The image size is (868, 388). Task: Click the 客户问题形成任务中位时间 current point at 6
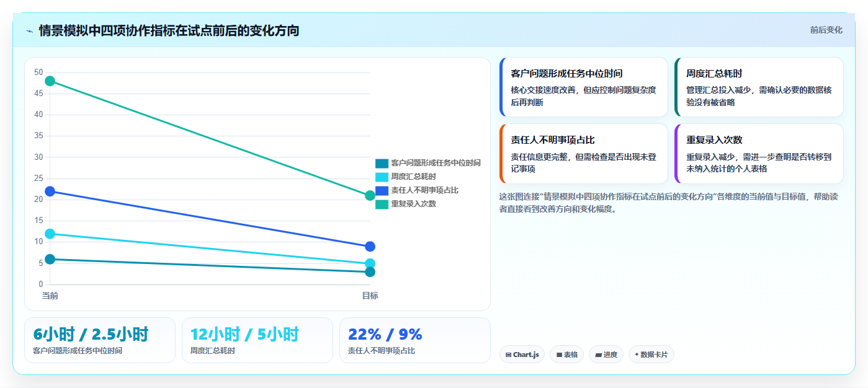tap(50, 259)
